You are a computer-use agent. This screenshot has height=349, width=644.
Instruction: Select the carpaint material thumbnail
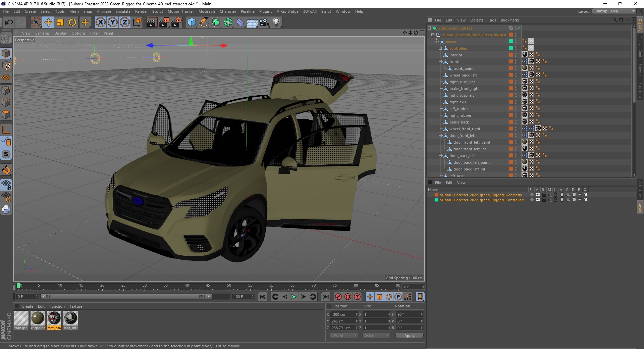point(38,318)
